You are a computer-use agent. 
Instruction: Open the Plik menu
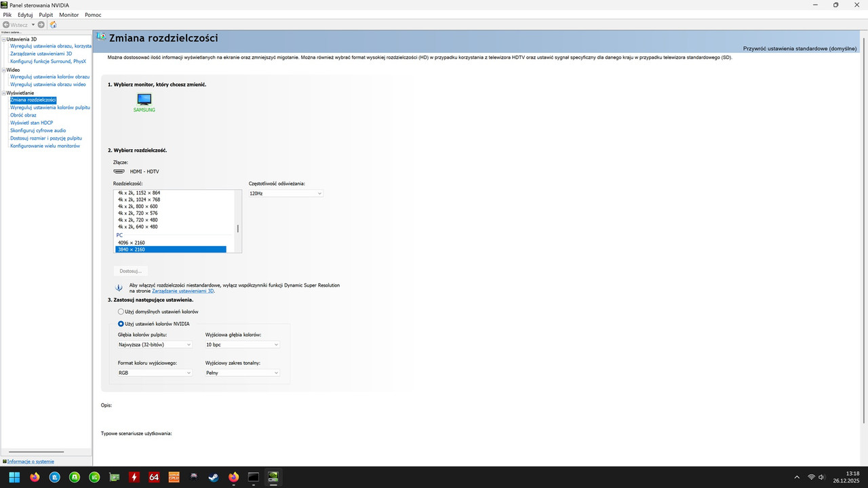coord(7,14)
